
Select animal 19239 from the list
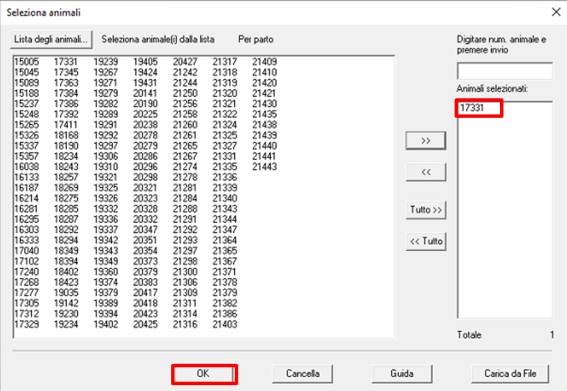click(106, 62)
